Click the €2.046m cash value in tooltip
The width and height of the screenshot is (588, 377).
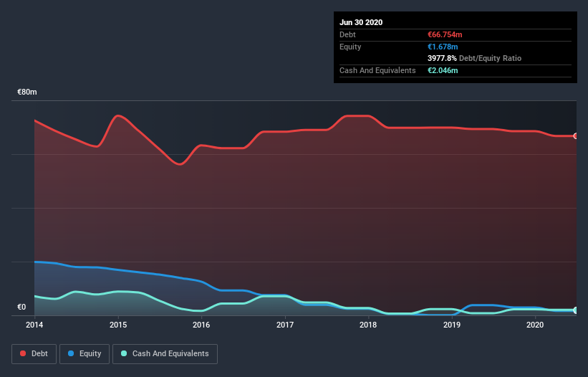tap(443, 70)
